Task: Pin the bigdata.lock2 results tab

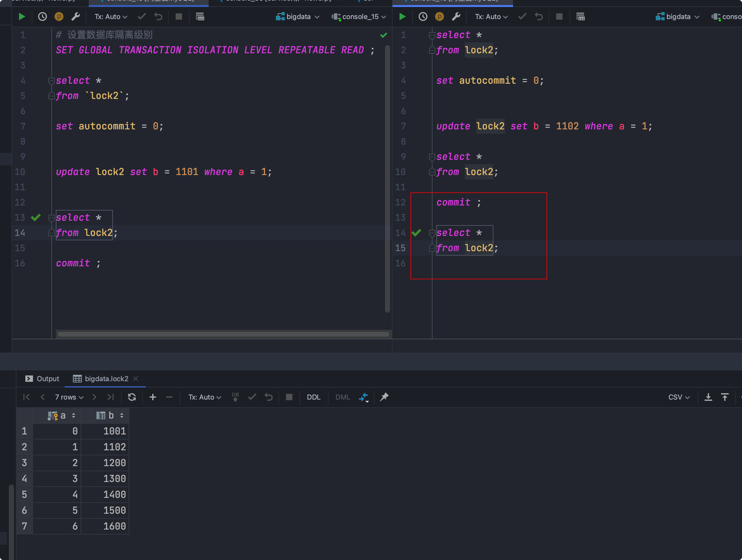Action: pyautogui.click(x=384, y=397)
